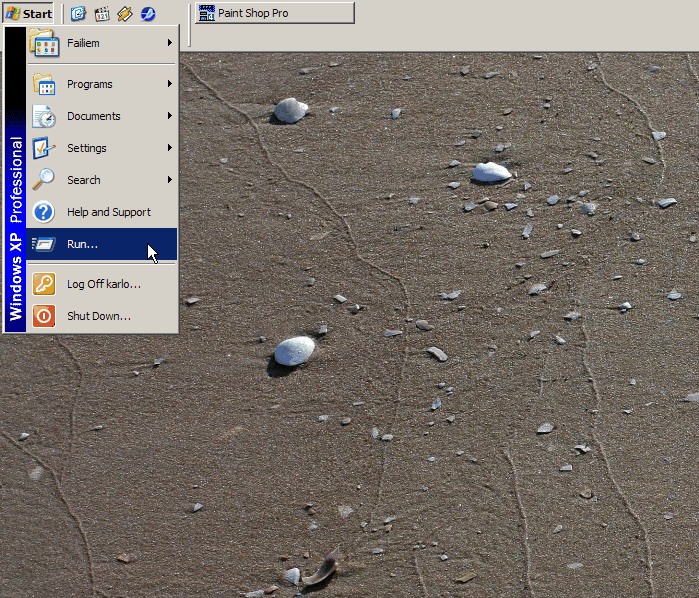Screen dimensions: 699x598
Task: Expand the Documents submenu arrow
Action: point(170,116)
